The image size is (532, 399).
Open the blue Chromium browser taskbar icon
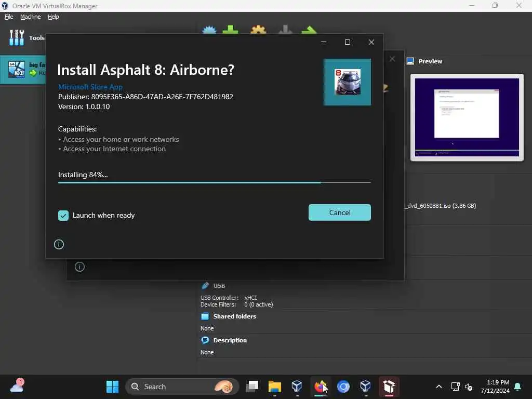coord(343,387)
